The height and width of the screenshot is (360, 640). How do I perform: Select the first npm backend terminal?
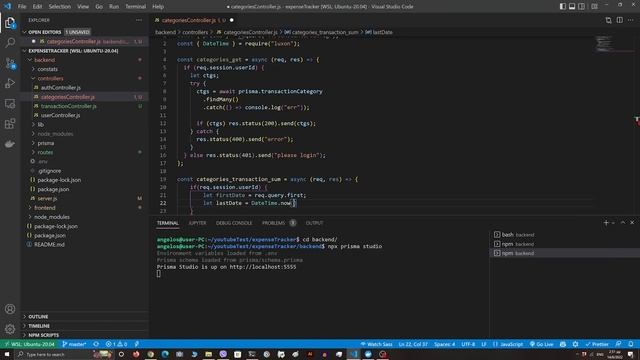(564, 244)
